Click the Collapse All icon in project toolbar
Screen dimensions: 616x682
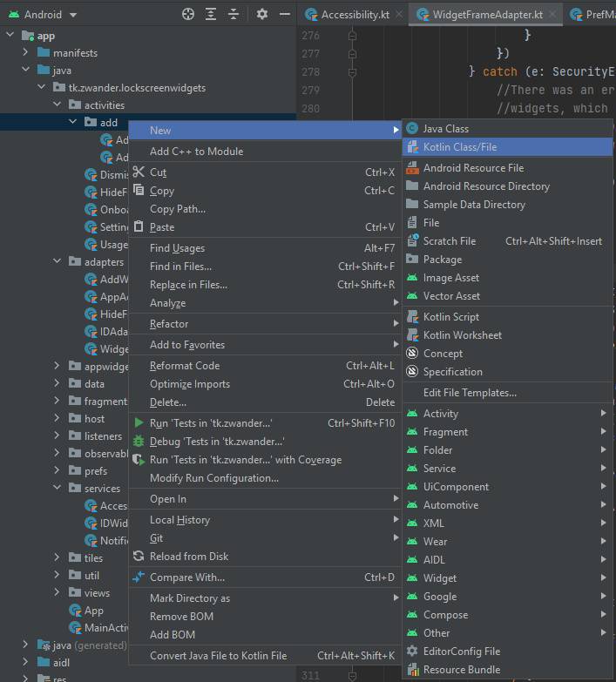pyautogui.click(x=234, y=14)
